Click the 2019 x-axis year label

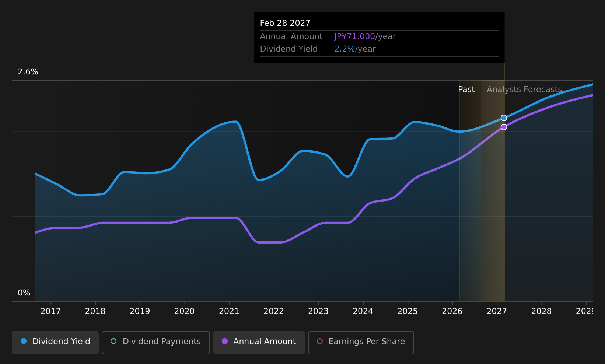pos(140,311)
